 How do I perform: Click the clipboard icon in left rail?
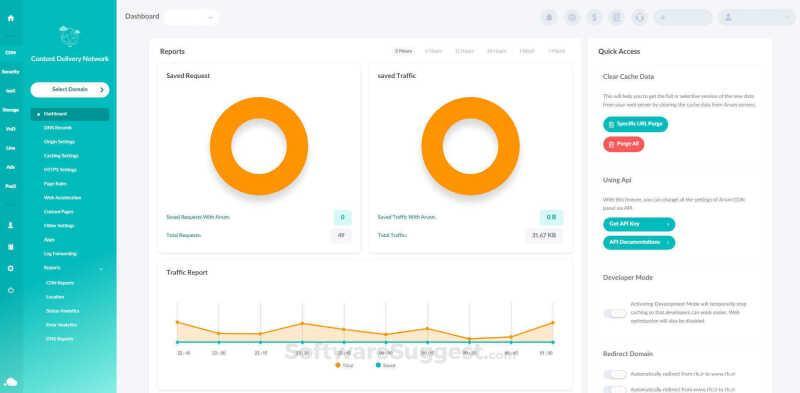pos(11,247)
